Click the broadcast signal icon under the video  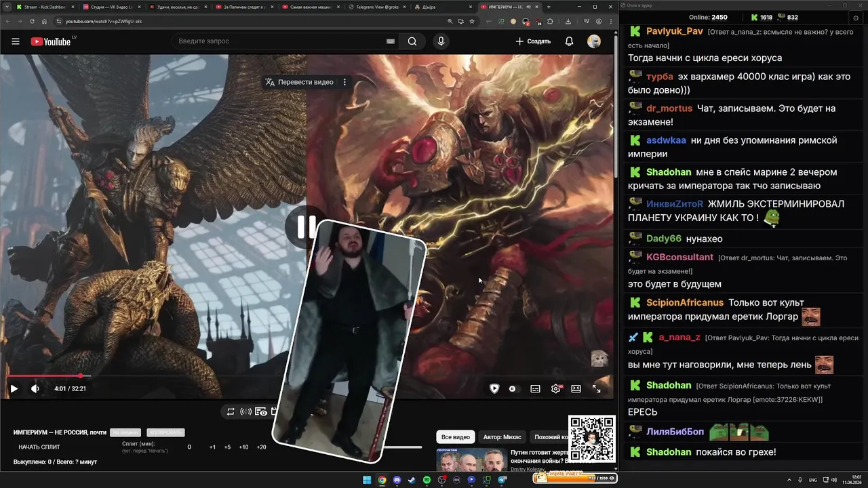245,411
